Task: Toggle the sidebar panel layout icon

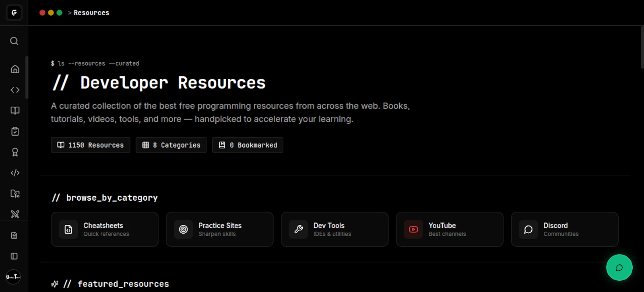Action: [x=14, y=256]
